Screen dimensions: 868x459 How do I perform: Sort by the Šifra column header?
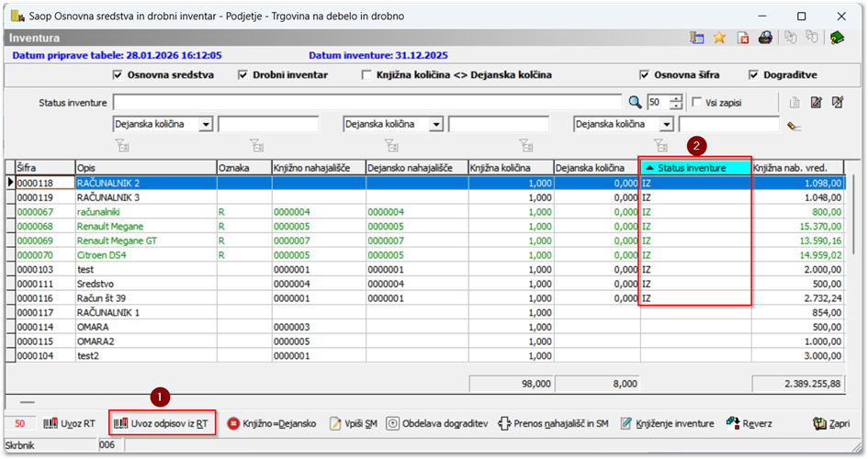coord(45,168)
